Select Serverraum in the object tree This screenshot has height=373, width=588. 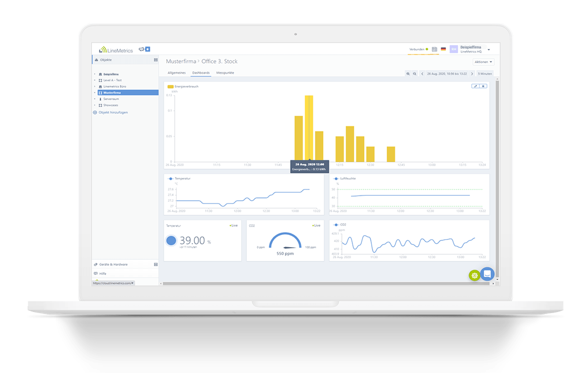[110, 99]
